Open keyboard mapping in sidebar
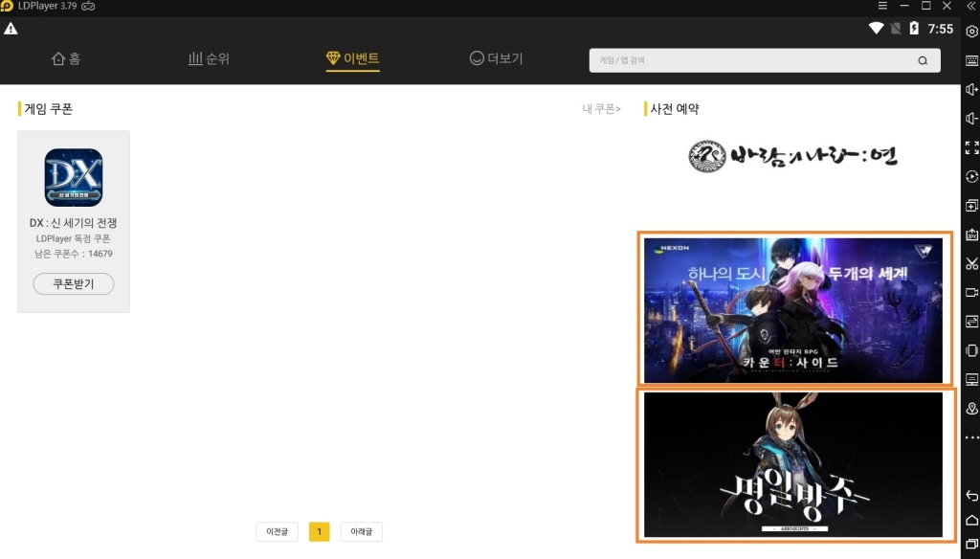 (x=971, y=60)
